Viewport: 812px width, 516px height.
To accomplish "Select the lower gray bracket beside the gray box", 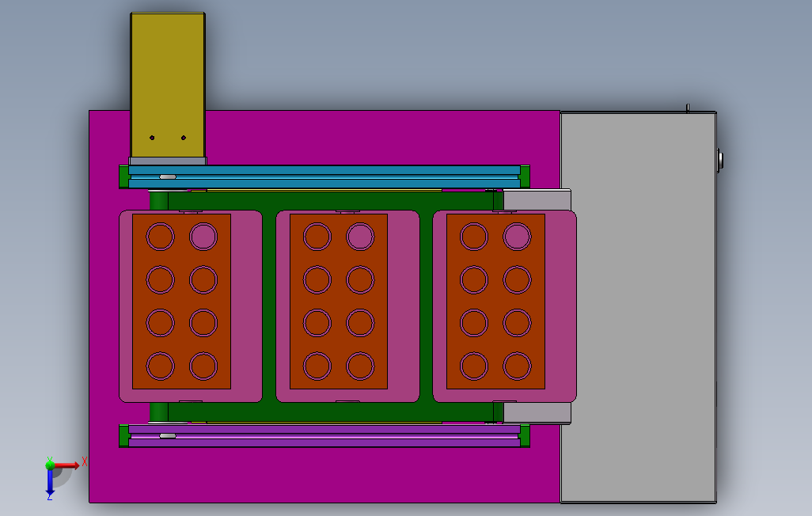I will tap(537, 413).
